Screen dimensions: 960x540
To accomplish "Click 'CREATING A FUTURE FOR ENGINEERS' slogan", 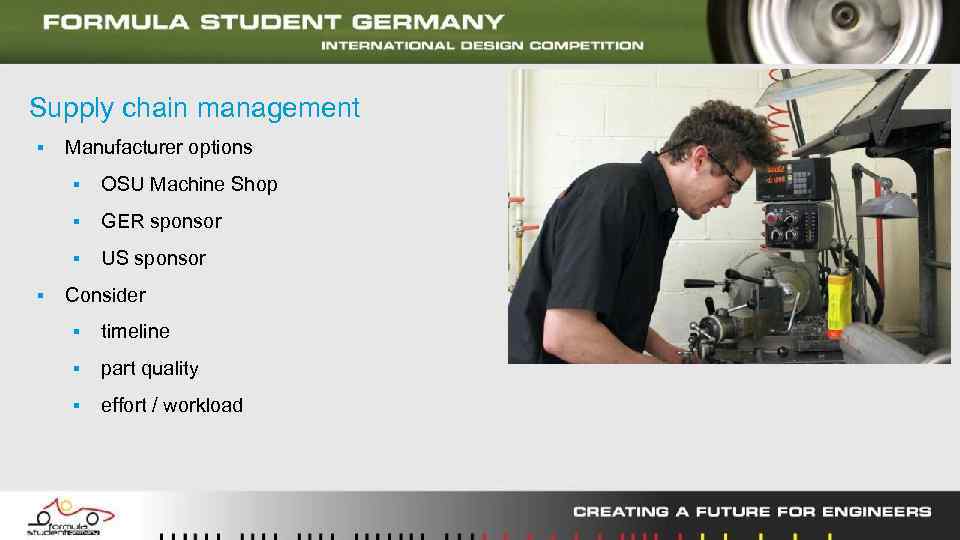I will (752, 512).
